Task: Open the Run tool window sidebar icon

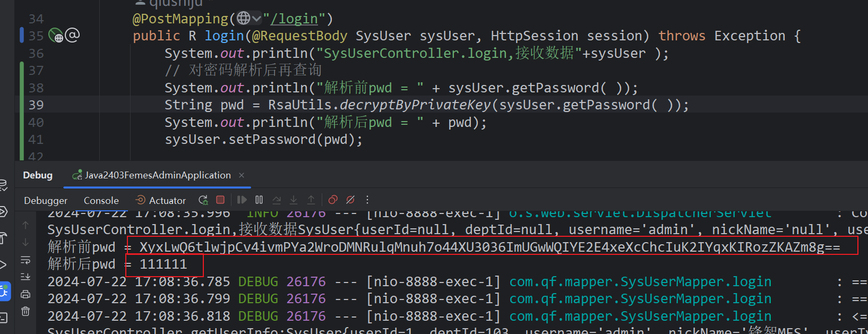Action: click(x=3, y=264)
